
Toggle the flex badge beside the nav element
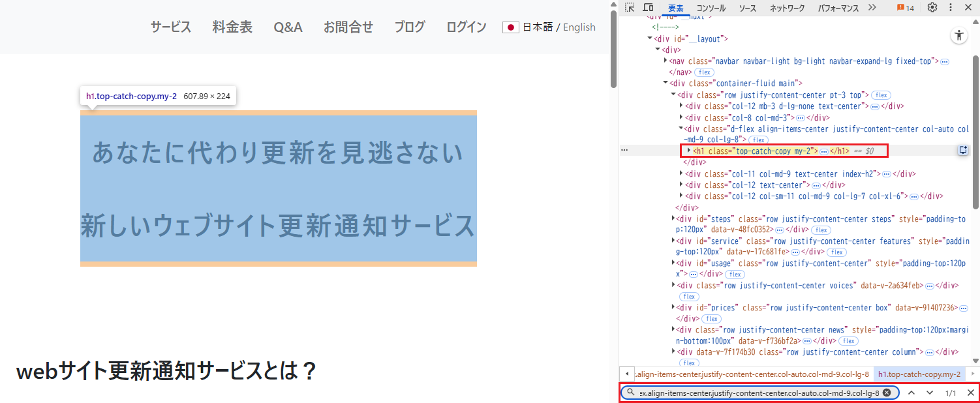(x=703, y=72)
